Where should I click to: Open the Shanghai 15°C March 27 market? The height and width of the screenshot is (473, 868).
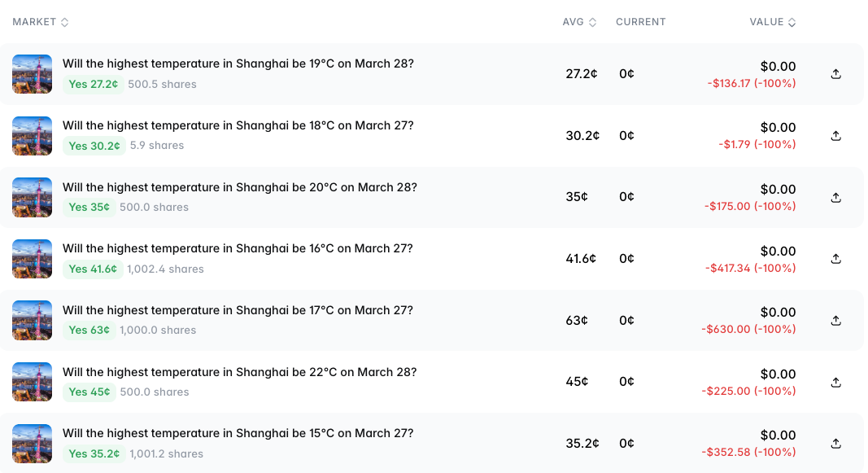pos(238,434)
